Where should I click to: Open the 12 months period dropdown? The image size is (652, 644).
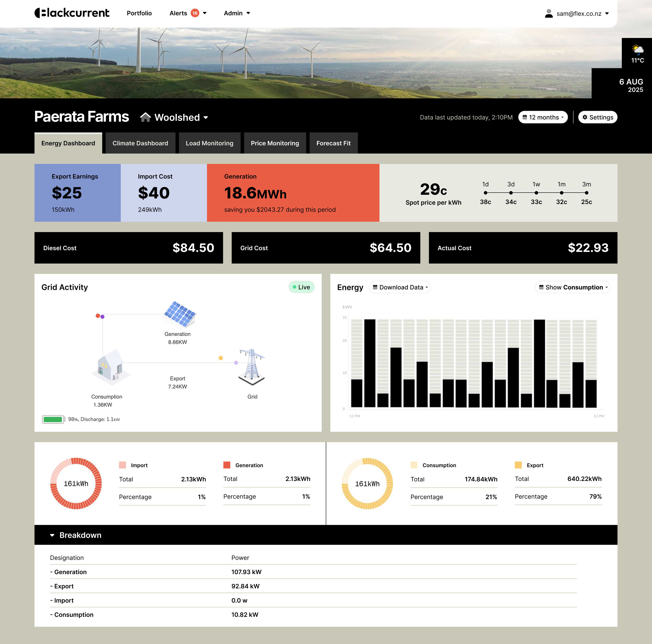tap(543, 117)
